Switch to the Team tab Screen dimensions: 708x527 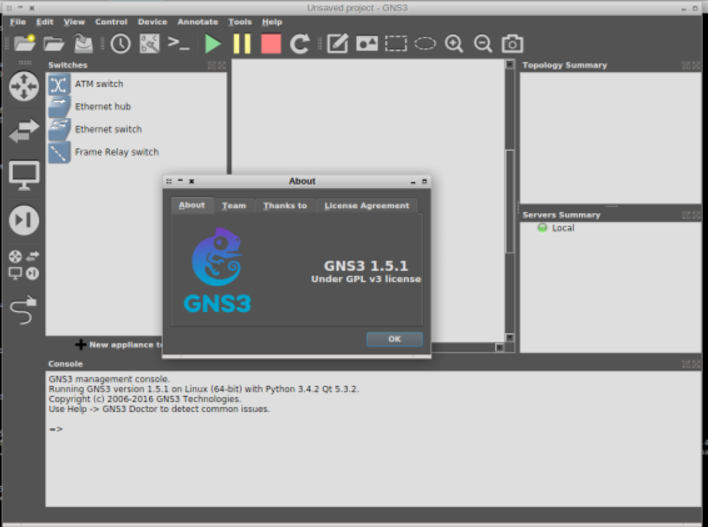coord(233,205)
